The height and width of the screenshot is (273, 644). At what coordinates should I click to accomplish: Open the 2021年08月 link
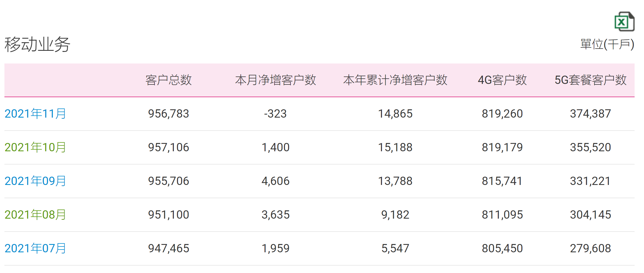tap(35, 215)
